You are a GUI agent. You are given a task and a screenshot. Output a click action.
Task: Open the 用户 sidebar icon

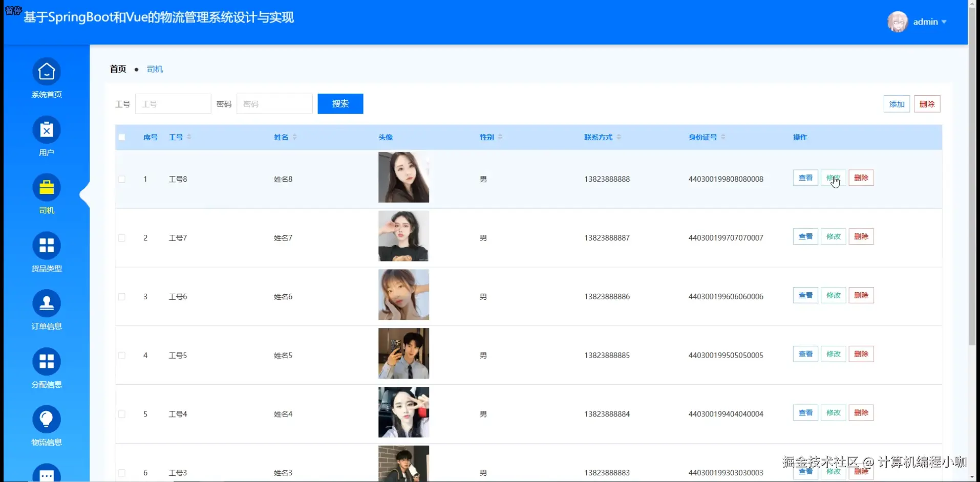47,130
